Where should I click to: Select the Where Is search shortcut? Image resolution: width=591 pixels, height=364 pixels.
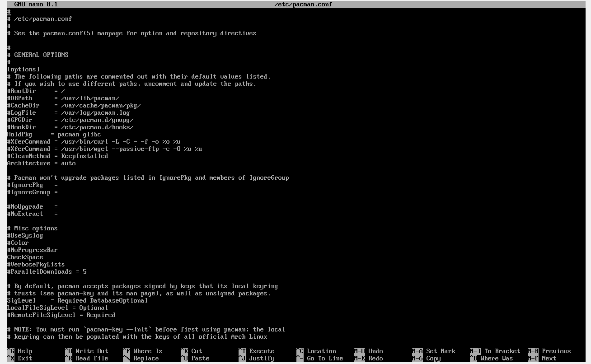[147, 351]
